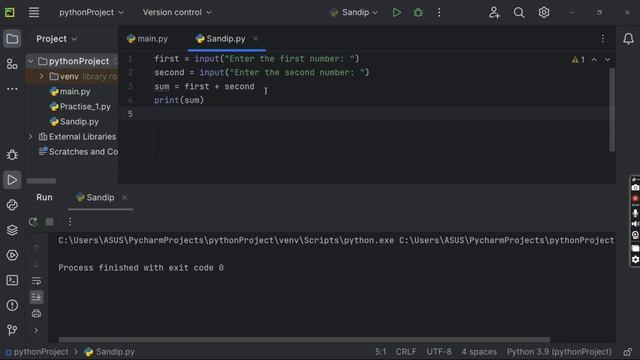Start debugging with the bug icon
The image size is (640, 360).
click(418, 13)
